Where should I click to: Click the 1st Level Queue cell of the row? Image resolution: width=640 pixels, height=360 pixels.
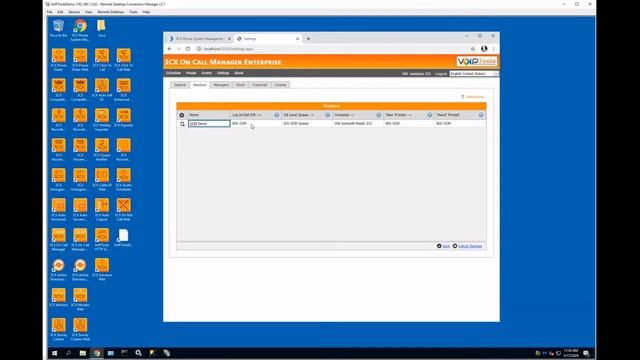[x=307, y=123]
